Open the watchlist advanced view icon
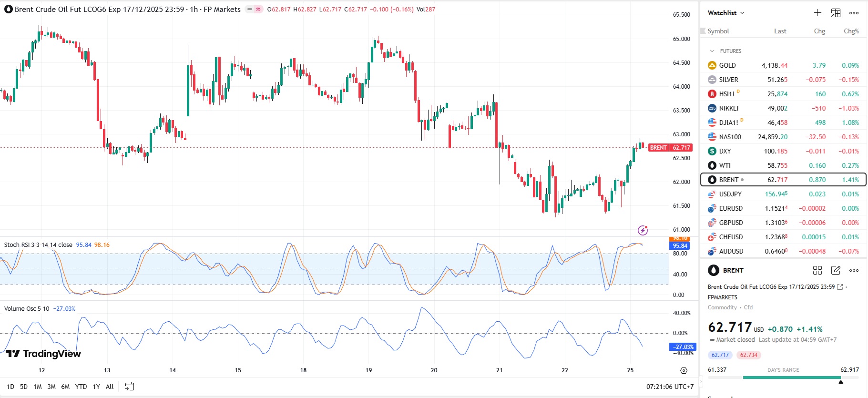 coord(836,13)
